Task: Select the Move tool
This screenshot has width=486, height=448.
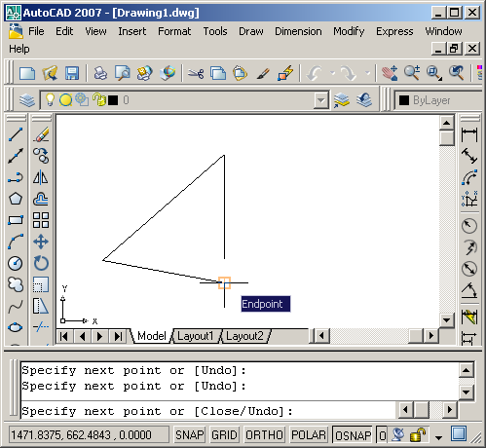Action: [x=41, y=242]
